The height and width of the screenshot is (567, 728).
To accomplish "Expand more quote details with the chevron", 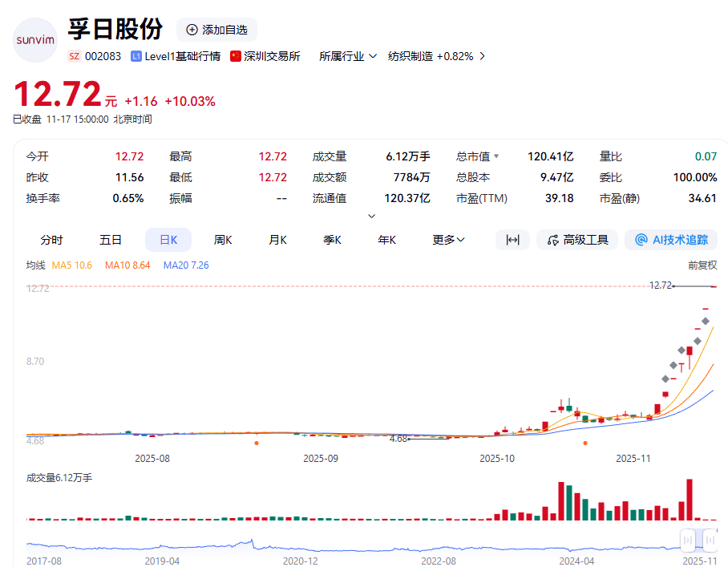I will [371, 215].
